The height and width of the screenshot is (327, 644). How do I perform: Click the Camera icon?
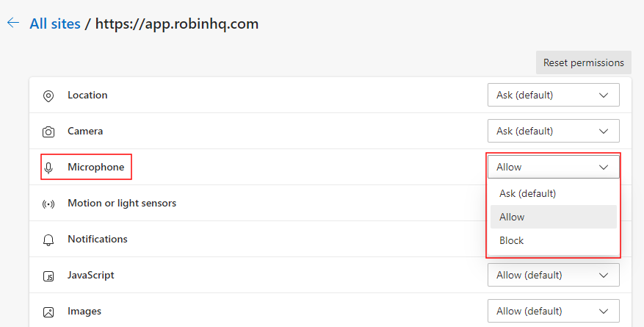[48, 132]
